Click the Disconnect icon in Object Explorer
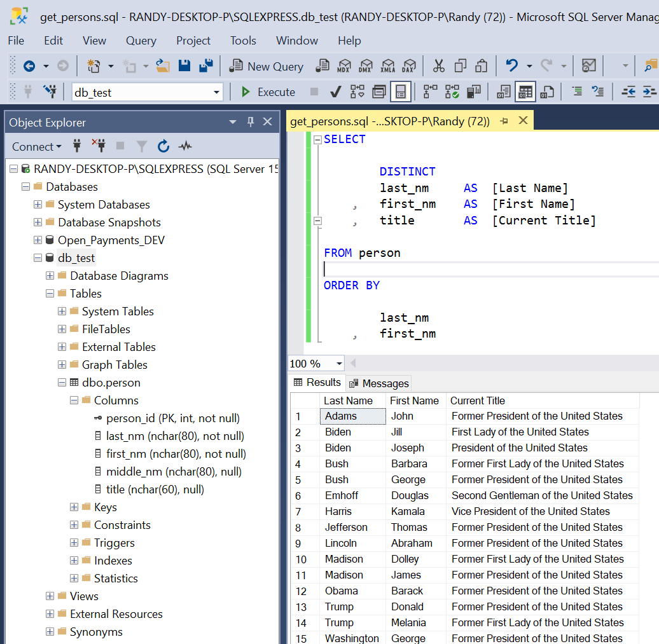 (99, 147)
